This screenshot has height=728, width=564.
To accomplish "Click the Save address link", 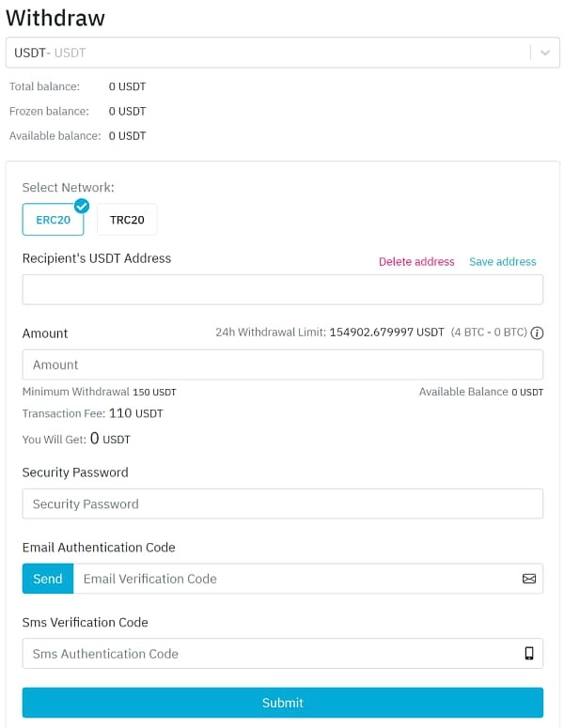I will click(x=502, y=262).
